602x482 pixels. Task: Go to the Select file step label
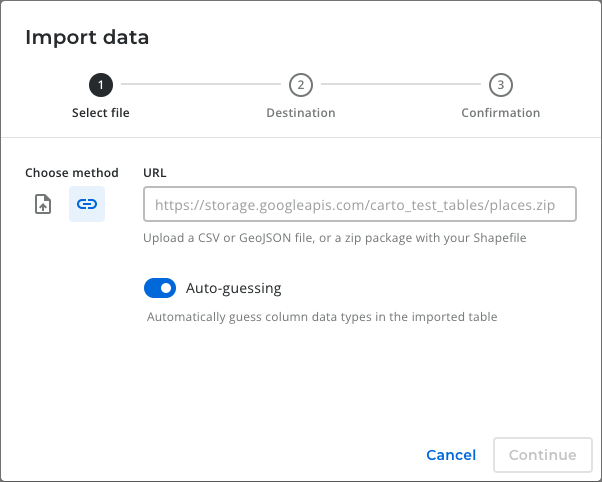101,113
